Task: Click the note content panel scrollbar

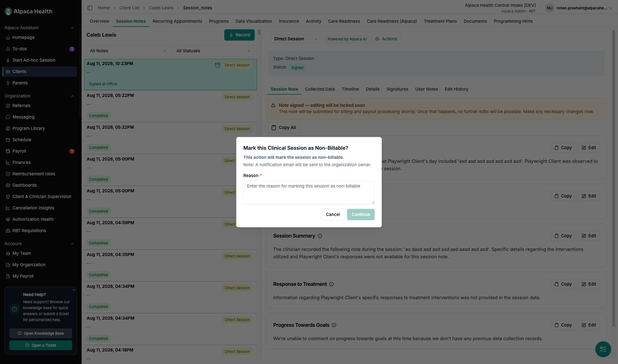Action: point(613,178)
